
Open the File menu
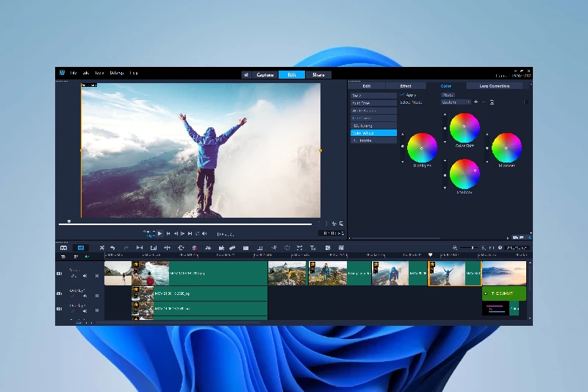click(73, 73)
